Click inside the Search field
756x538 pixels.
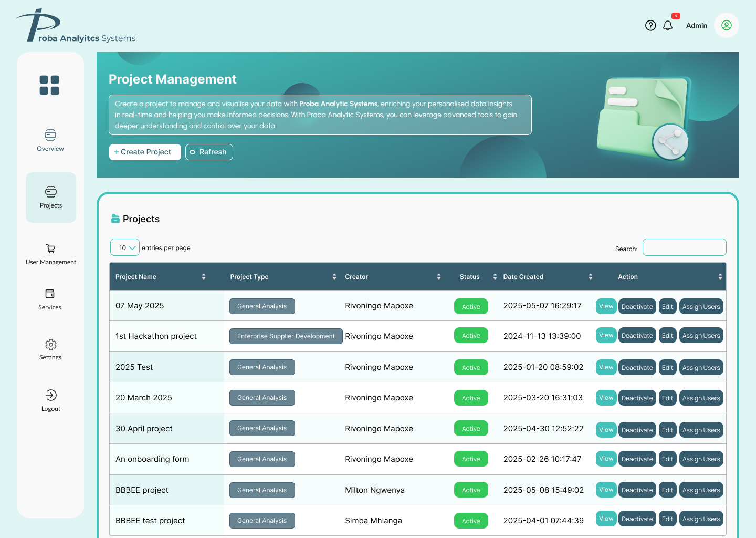684,247
